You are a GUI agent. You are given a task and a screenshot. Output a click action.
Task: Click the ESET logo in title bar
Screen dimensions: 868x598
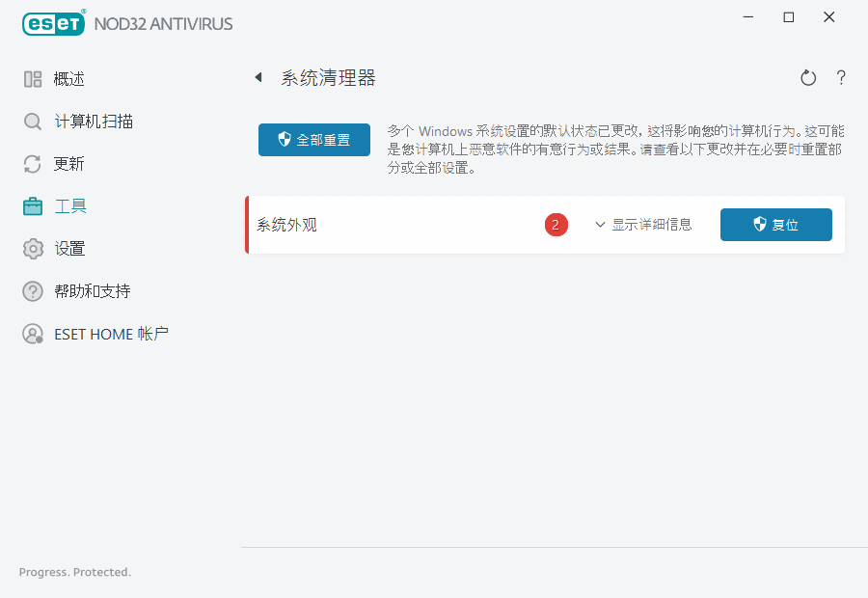[x=53, y=23]
